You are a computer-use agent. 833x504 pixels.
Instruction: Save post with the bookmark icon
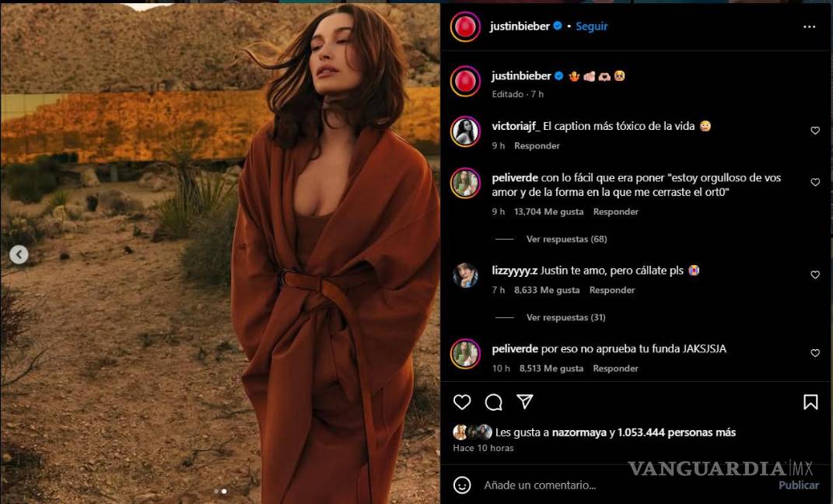point(810,402)
